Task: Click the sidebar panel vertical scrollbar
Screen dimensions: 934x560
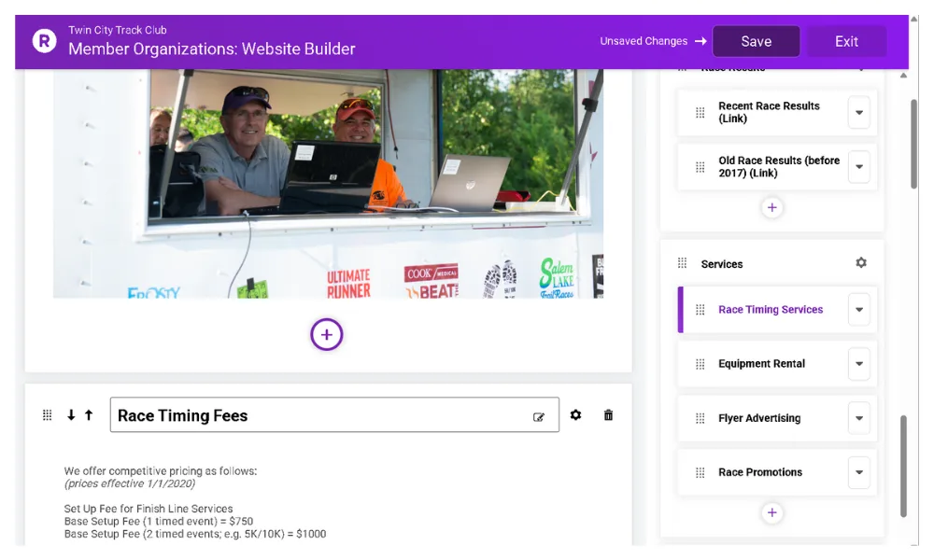Action: point(903,466)
